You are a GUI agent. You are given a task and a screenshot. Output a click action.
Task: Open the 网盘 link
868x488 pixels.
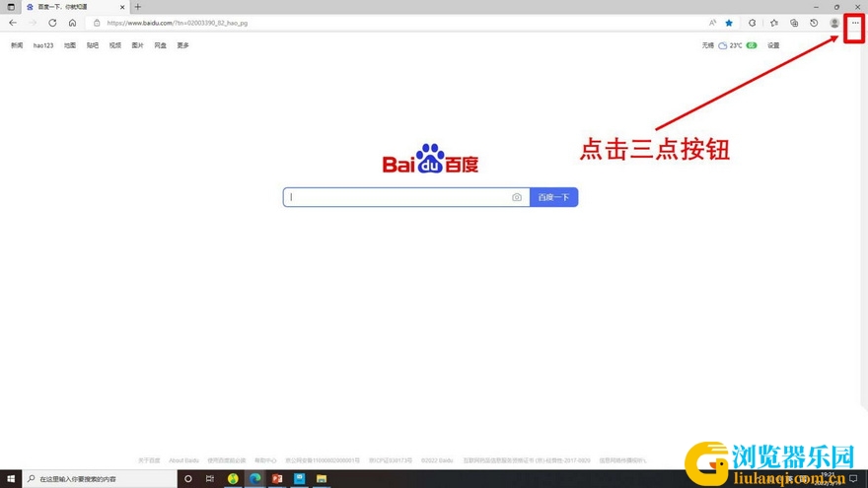pyautogui.click(x=161, y=45)
